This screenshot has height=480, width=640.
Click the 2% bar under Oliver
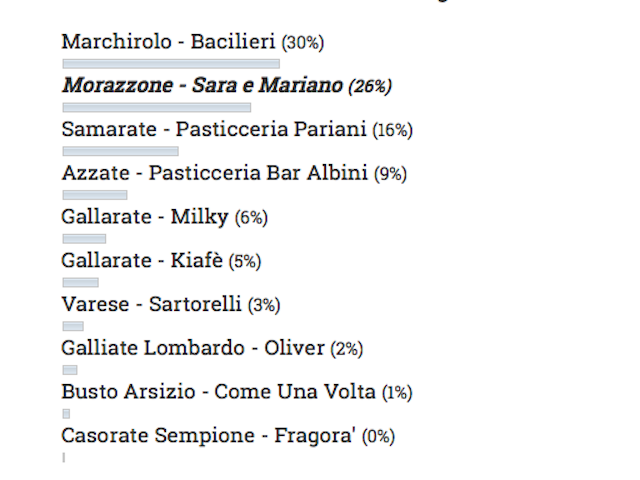(70, 370)
